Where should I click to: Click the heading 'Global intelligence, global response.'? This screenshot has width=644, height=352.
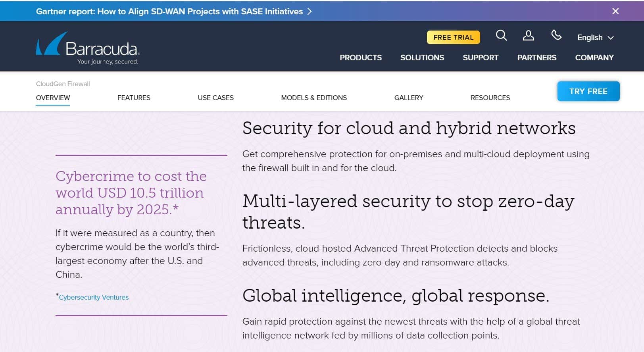396,296
